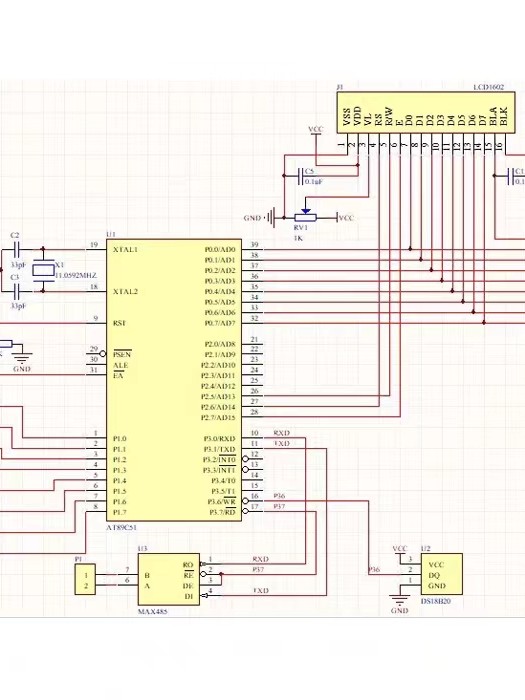Select the P36 net label near DS18B20

[x=374, y=570]
